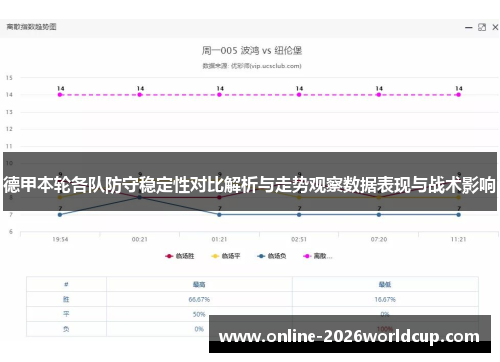
Task: Toggle the 临场平 legend series
Action: click(x=226, y=256)
